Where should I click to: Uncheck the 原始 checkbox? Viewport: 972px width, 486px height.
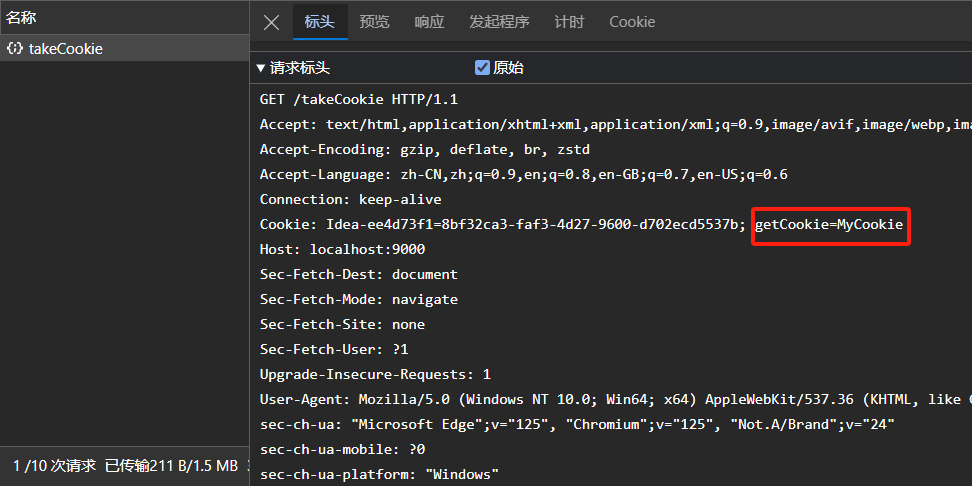point(483,68)
